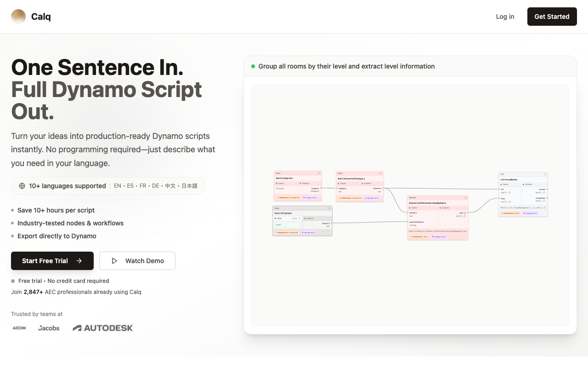Click the globe icon beside language support text
This screenshot has width=588, height=368.
[22, 186]
